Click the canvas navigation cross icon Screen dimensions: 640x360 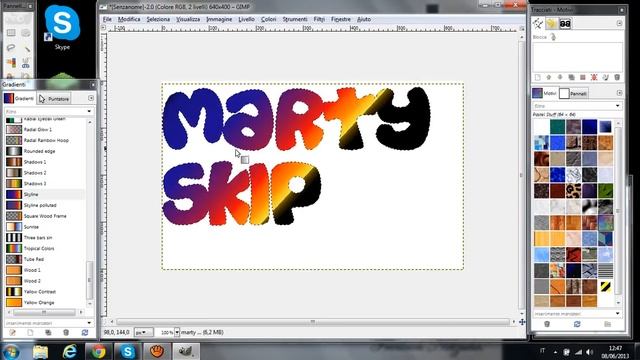(x=522, y=322)
